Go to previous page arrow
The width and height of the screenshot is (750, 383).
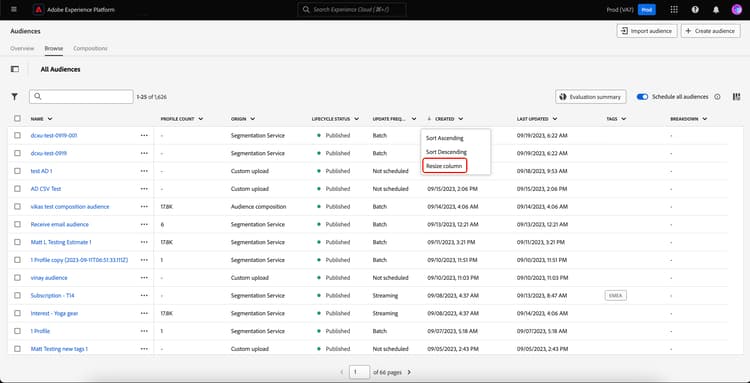click(x=342, y=372)
